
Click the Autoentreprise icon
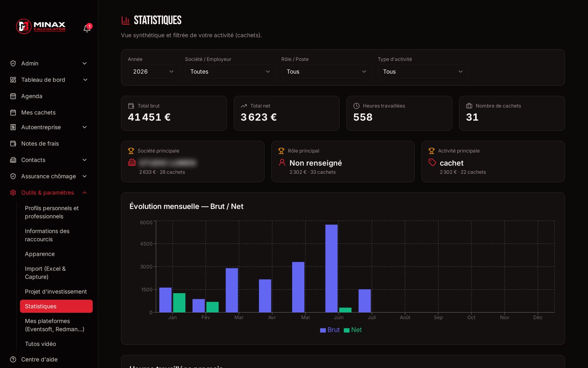[x=13, y=127]
